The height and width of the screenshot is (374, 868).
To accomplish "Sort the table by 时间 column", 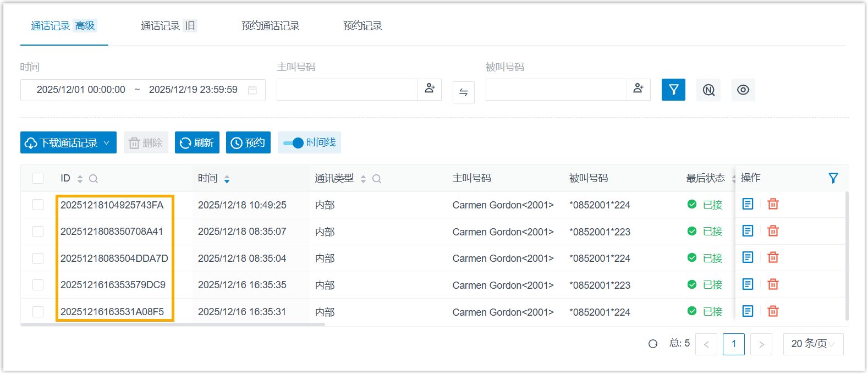I will click(227, 179).
